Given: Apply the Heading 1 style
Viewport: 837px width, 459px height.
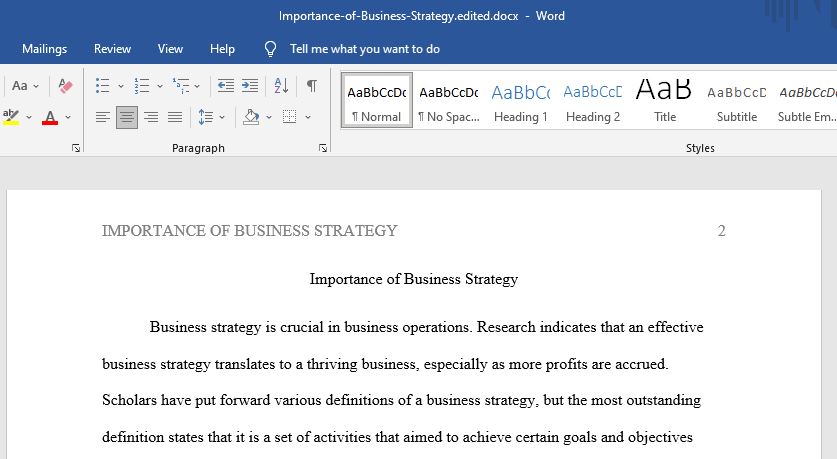Looking at the screenshot, I should (x=520, y=100).
